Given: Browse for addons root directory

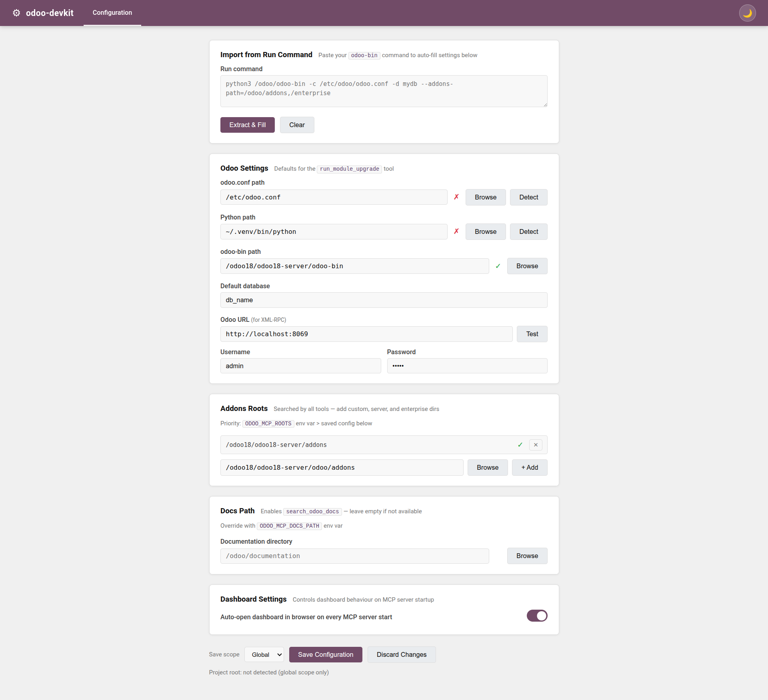Looking at the screenshot, I should [488, 467].
